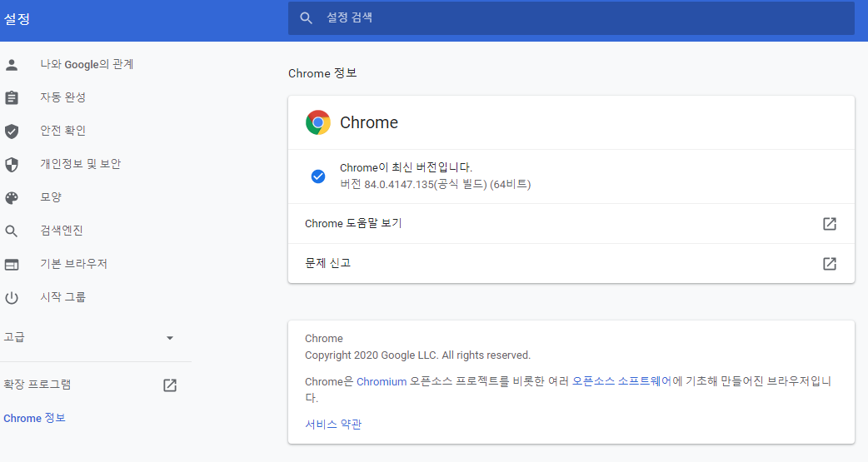Click the shield icon for 개인정보 및 보안
This screenshot has width=868, height=462.
(x=12, y=164)
